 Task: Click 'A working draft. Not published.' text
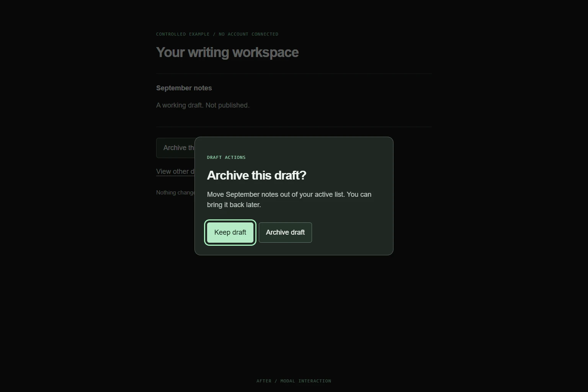point(203,105)
